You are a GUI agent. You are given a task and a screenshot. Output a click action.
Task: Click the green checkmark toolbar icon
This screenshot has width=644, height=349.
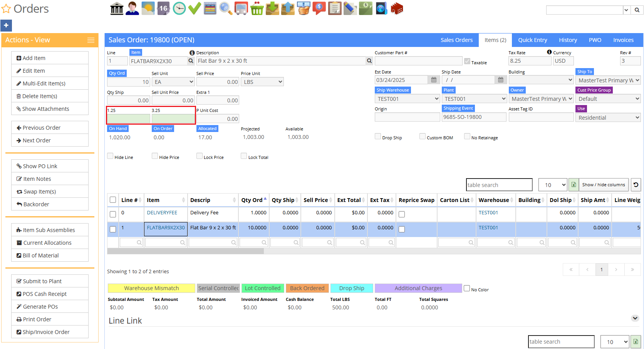[195, 8]
